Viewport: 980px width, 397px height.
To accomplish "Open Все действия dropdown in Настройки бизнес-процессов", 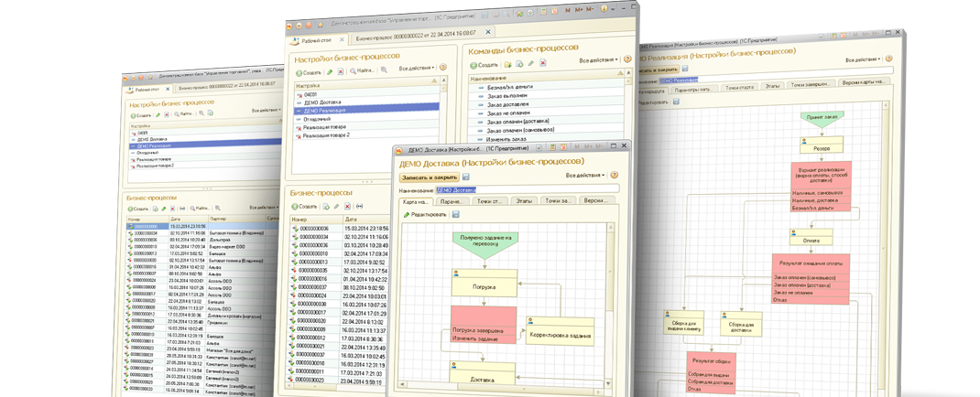I will (416, 68).
